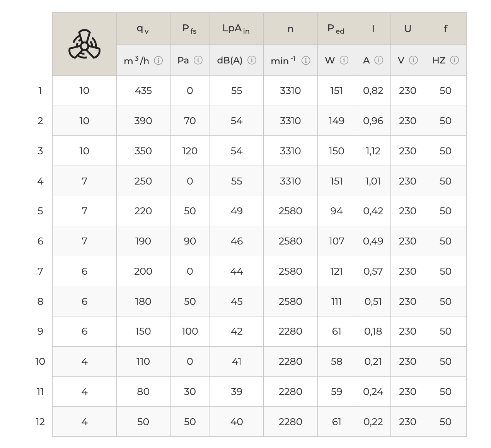Click the info icon beside Pa unit

tap(198, 60)
